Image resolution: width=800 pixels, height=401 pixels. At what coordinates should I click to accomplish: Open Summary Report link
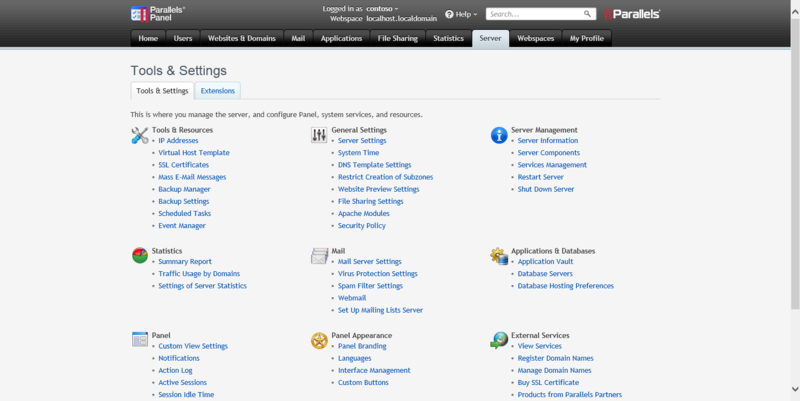click(185, 261)
